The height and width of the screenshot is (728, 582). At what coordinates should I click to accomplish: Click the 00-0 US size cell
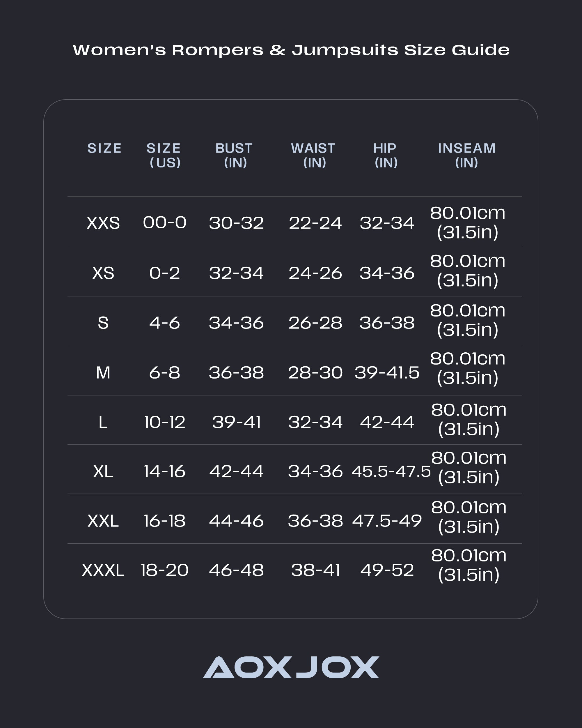165,223
